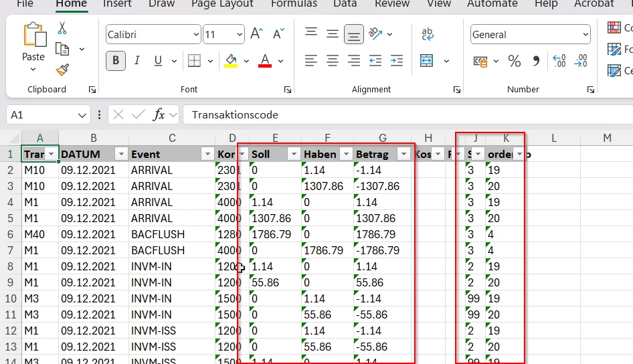Click the Paste clipboard icon
Image resolution: width=633 pixels, height=364 pixels.
[x=34, y=35]
